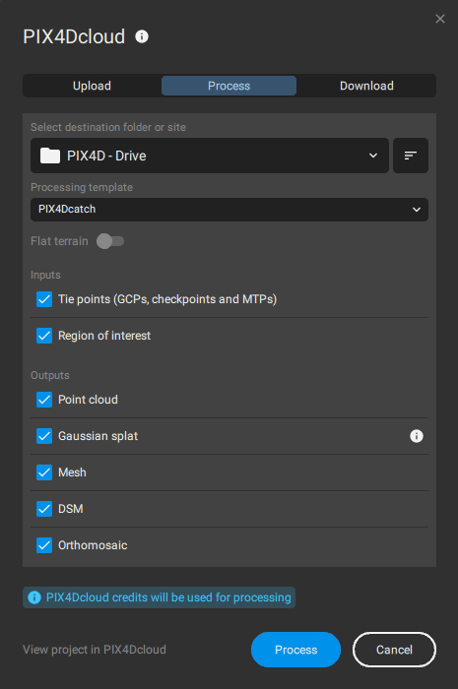Open the PIX4Dcatch processing template dropdown
Viewport: 458px width, 689px height.
click(x=229, y=209)
